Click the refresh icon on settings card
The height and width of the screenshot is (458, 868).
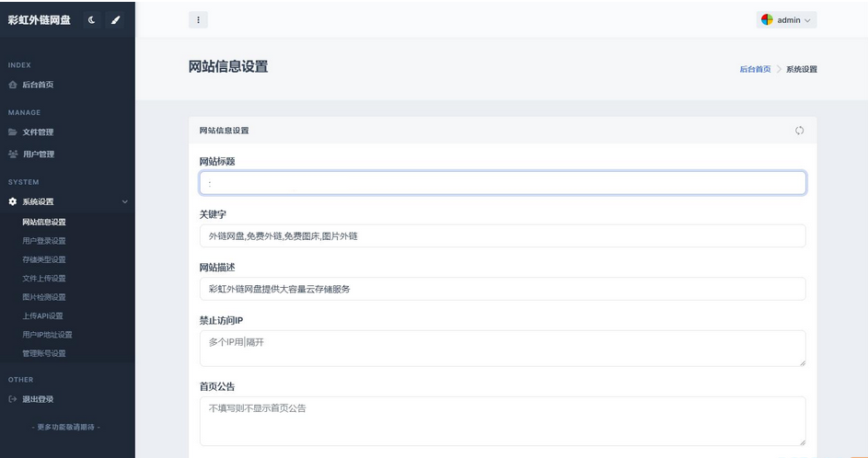pos(799,131)
